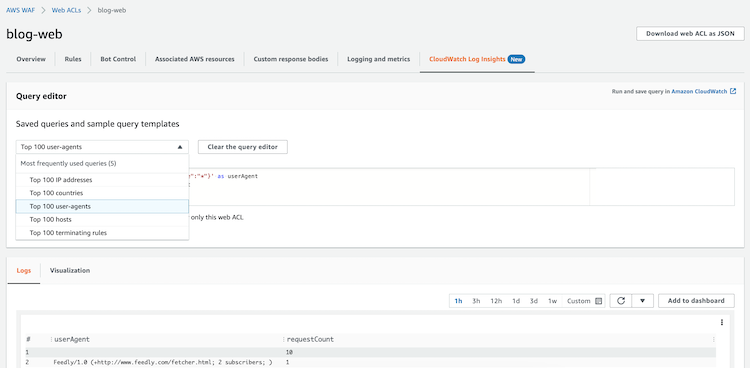
Task: Click Add to dashboard button
Action: pos(696,301)
